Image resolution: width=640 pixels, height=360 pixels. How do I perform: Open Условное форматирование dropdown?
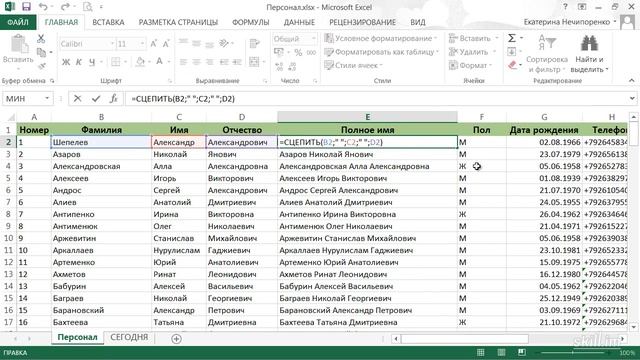click(x=381, y=38)
